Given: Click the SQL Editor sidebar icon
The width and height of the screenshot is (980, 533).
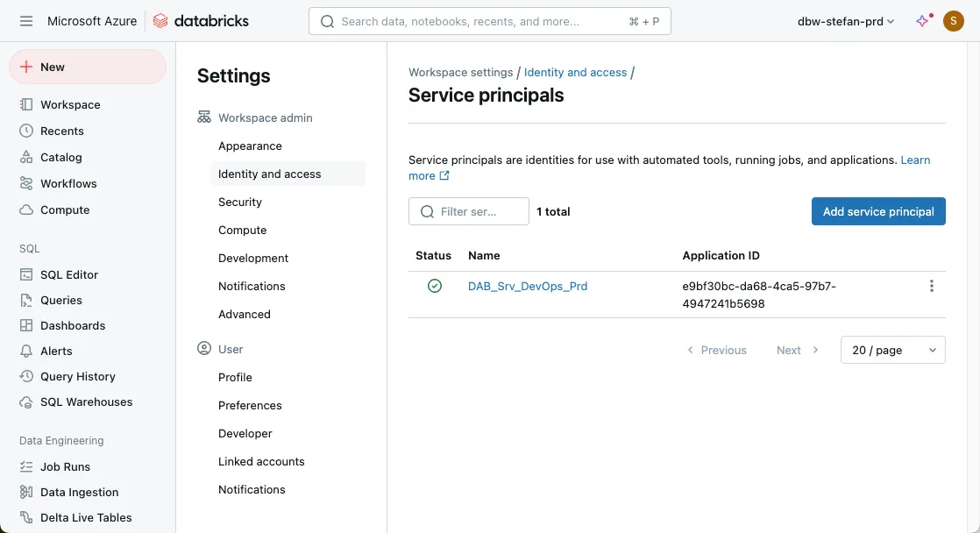Looking at the screenshot, I should pos(26,274).
